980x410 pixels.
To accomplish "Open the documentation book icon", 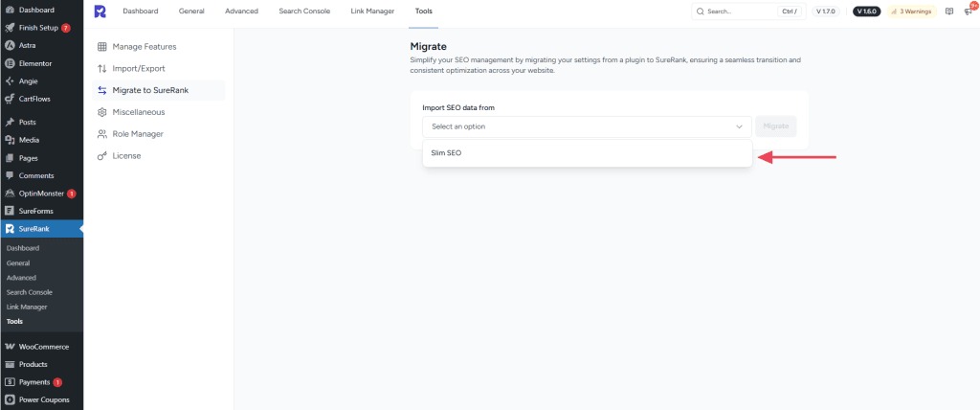I will (x=948, y=11).
